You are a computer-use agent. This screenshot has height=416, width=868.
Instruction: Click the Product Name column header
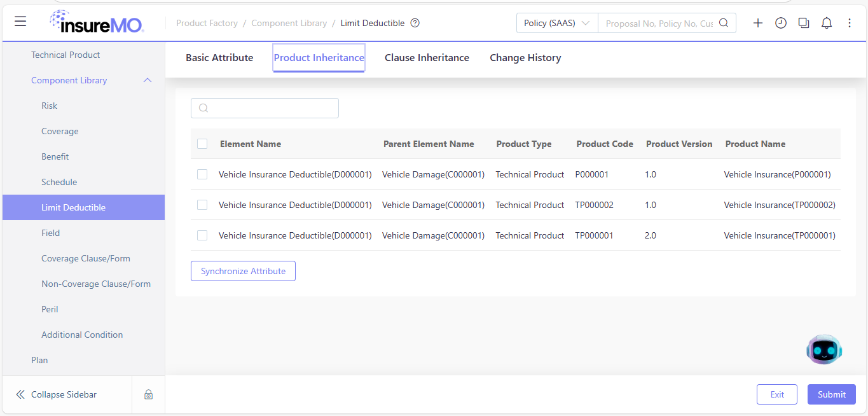[x=755, y=144]
